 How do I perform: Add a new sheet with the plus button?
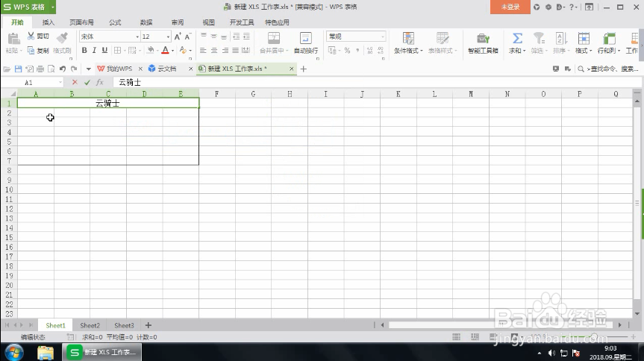pos(149,325)
